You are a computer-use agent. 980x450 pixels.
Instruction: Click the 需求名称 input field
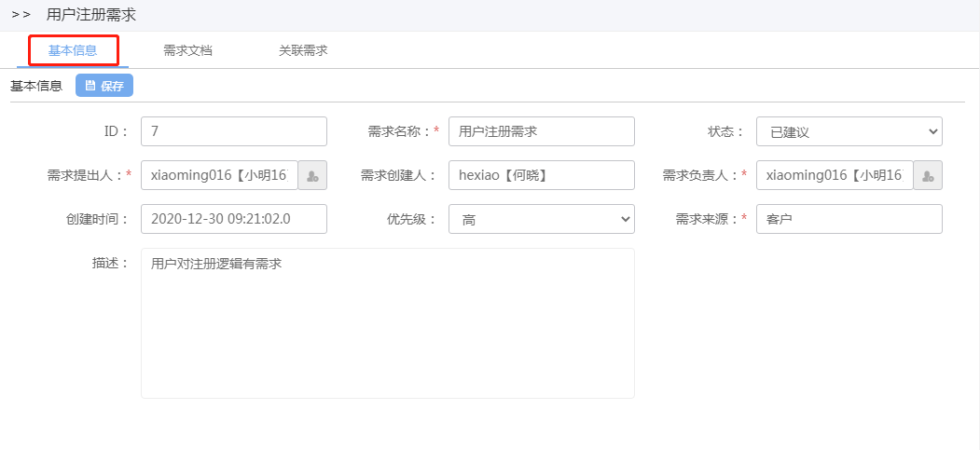(x=541, y=131)
